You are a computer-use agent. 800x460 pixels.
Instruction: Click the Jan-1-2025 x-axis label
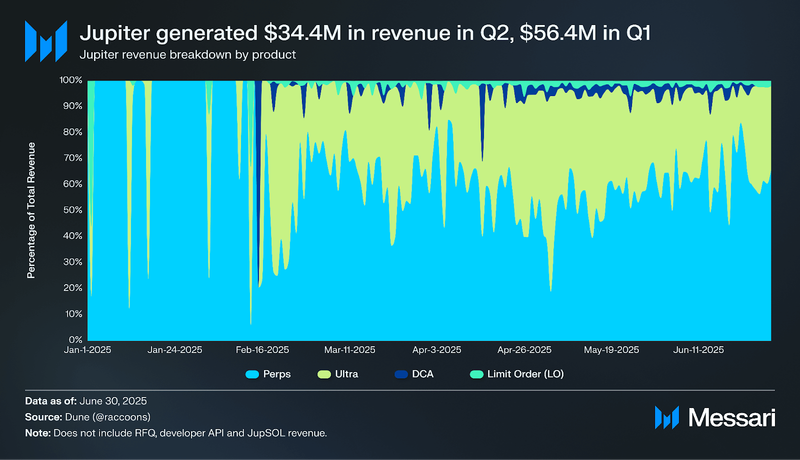click(x=87, y=350)
